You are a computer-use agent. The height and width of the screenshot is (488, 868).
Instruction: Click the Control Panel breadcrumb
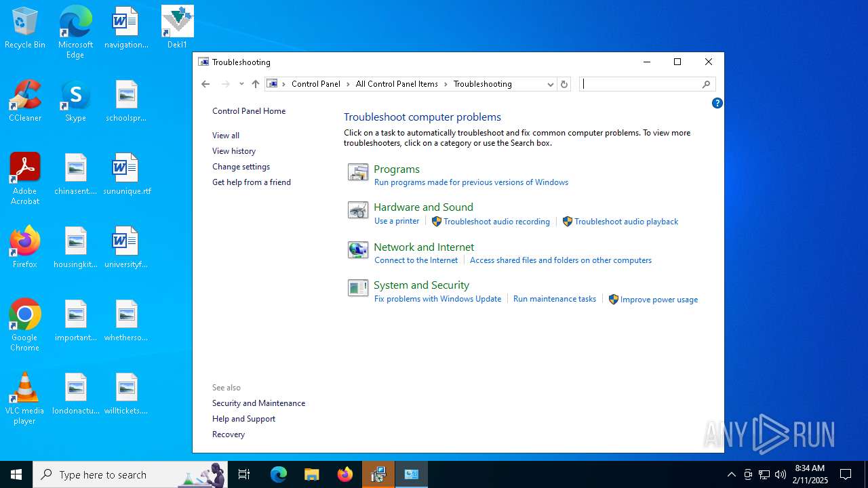pos(316,84)
